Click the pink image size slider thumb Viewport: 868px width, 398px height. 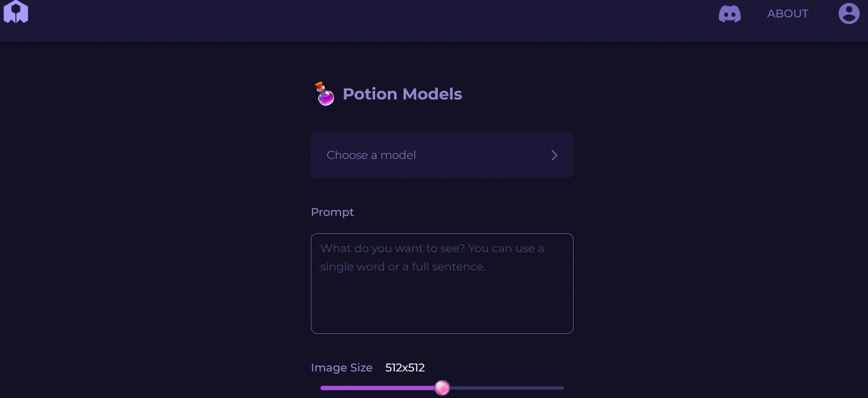tap(443, 387)
